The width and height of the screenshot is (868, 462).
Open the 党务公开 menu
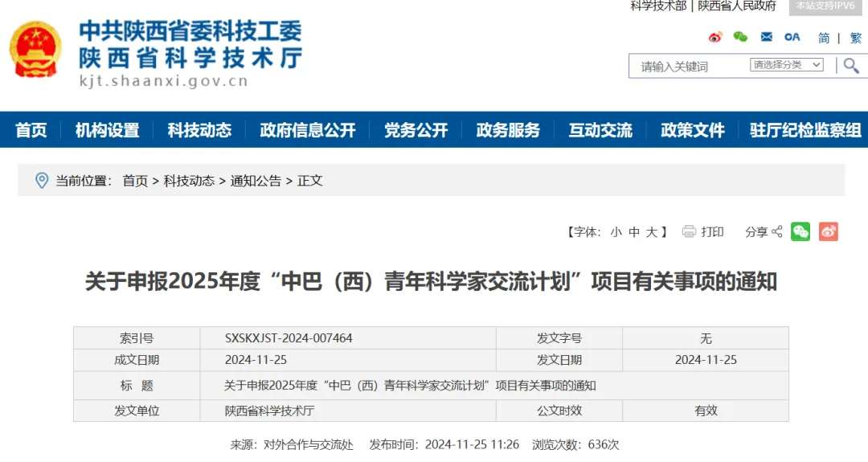pos(416,130)
